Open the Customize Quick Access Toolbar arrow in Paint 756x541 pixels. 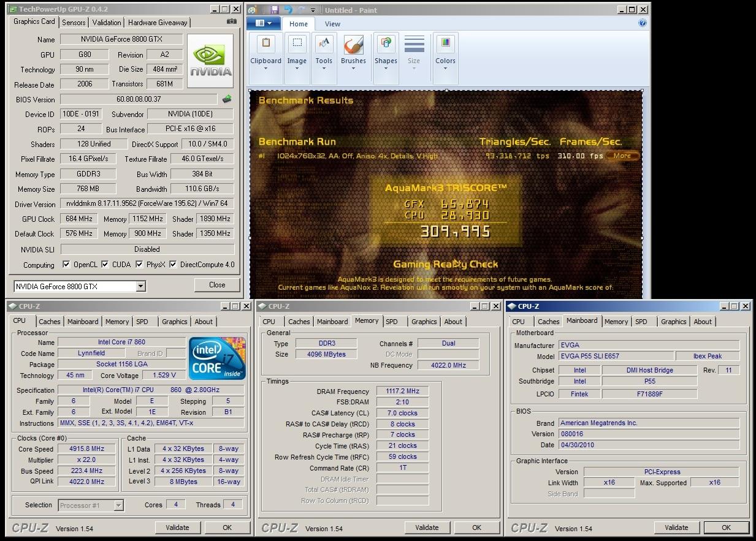(313, 10)
